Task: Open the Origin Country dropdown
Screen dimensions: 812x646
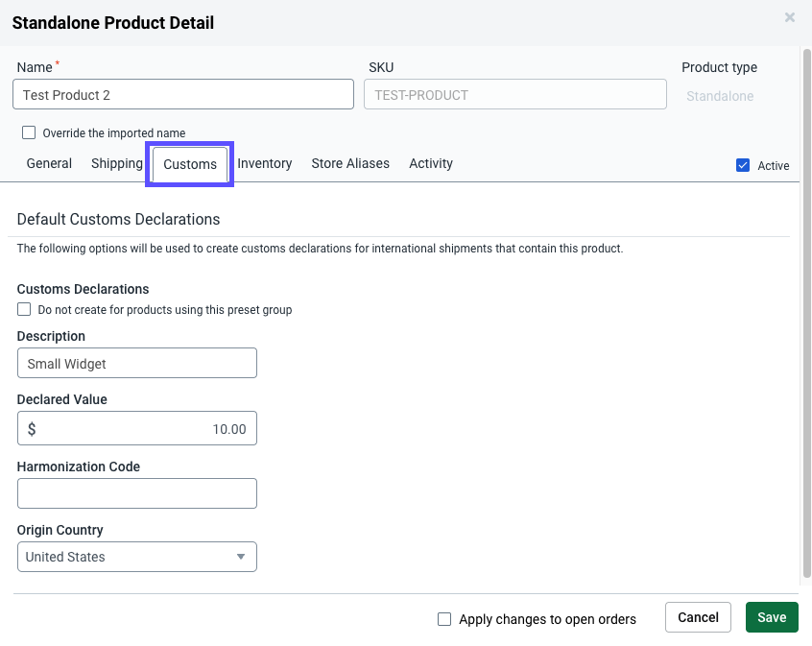Action: point(241,557)
